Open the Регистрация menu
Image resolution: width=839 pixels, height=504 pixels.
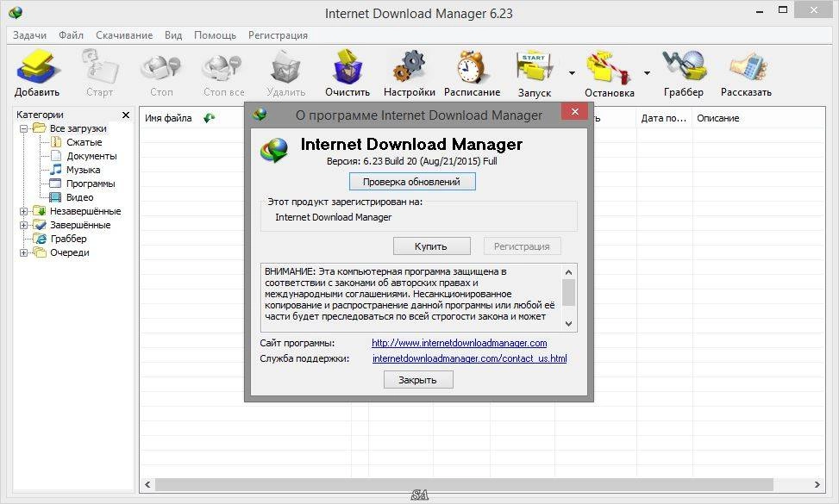278,35
